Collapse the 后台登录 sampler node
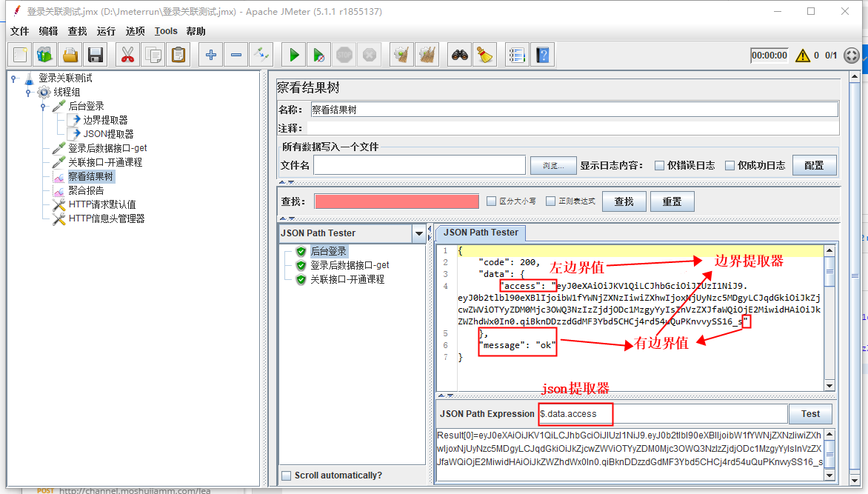The image size is (868, 494). [x=43, y=107]
